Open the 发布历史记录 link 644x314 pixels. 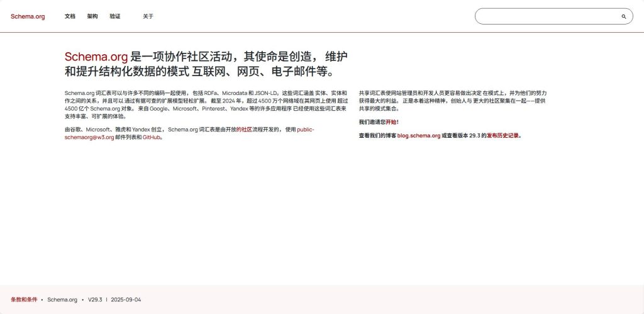point(502,136)
